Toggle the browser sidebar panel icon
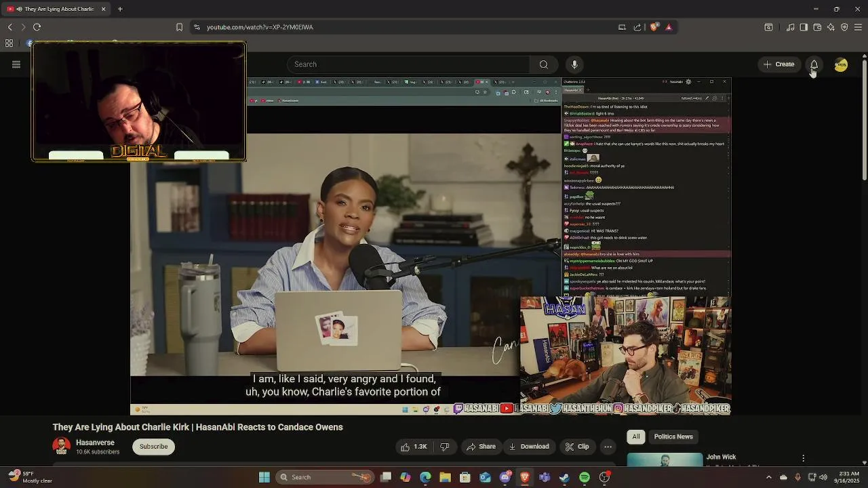The height and width of the screenshot is (488, 868). tap(804, 27)
